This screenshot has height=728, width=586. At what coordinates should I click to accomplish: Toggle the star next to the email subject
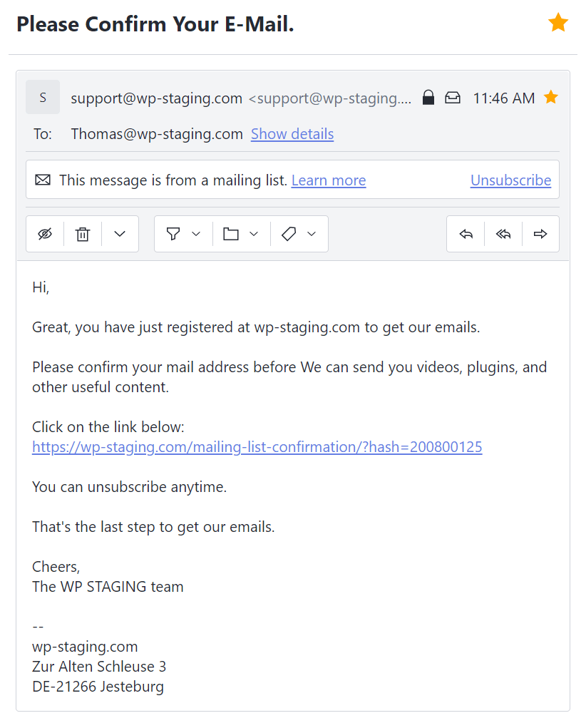point(557,23)
